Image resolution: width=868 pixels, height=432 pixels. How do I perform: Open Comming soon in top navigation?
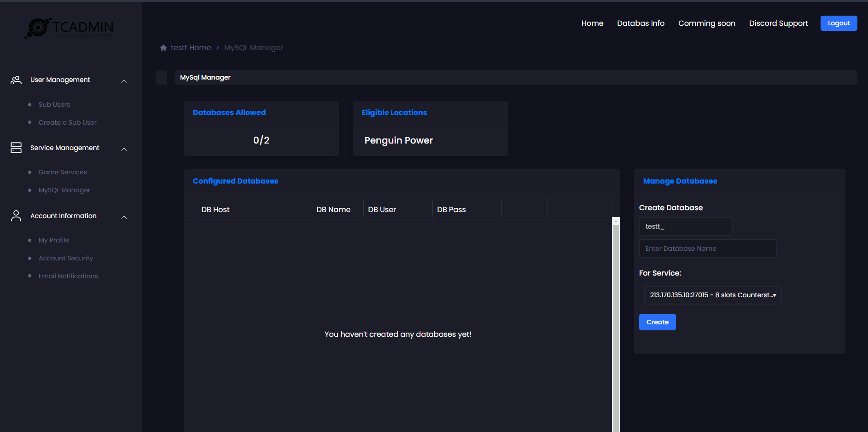coord(706,23)
